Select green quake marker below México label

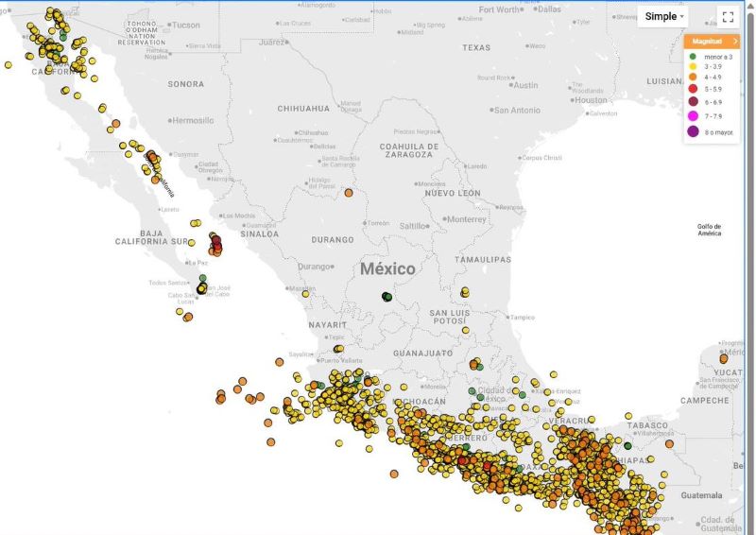point(387,297)
